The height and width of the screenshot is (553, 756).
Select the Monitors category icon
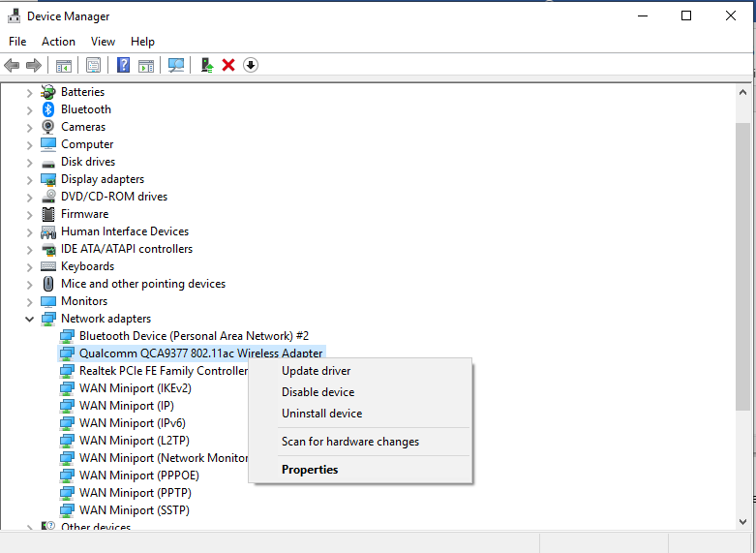click(x=48, y=301)
